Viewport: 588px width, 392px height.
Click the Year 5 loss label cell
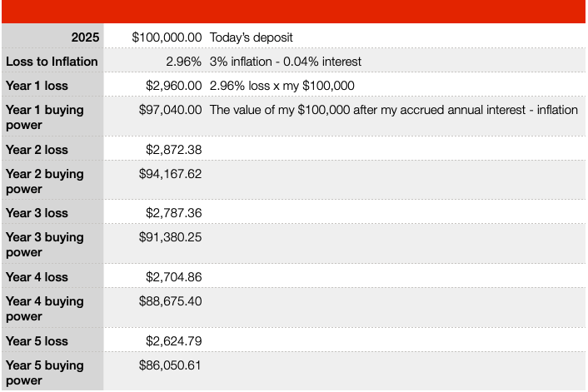pyautogui.click(x=37, y=340)
